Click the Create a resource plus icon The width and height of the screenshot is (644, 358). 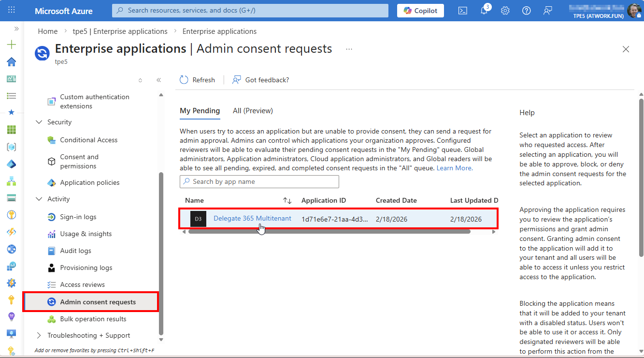pos(12,45)
